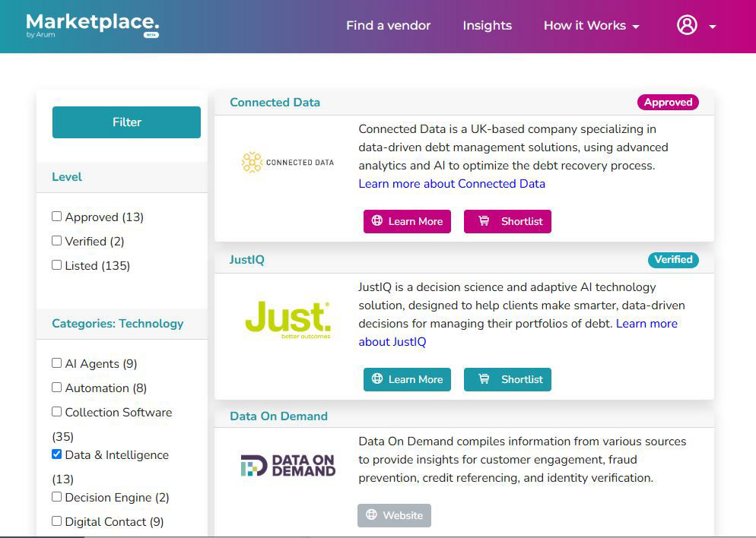Click the Verified badge on JustIQ
756x538 pixels.
(x=673, y=260)
